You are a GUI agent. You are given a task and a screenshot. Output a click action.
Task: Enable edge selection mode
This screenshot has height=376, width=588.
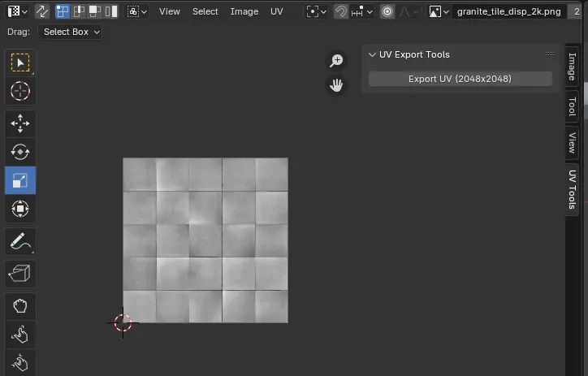79,11
